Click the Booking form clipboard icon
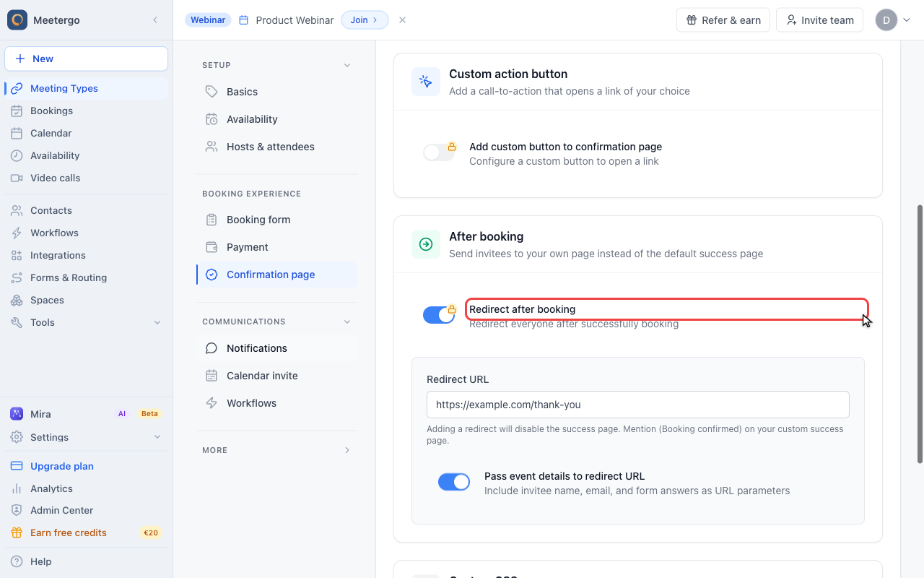The image size is (924, 578). coord(212,220)
